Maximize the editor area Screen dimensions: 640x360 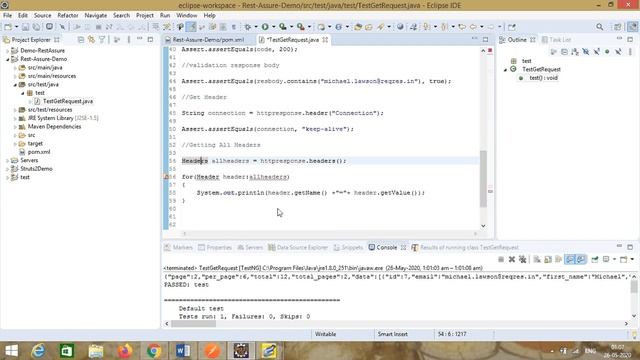(485, 39)
